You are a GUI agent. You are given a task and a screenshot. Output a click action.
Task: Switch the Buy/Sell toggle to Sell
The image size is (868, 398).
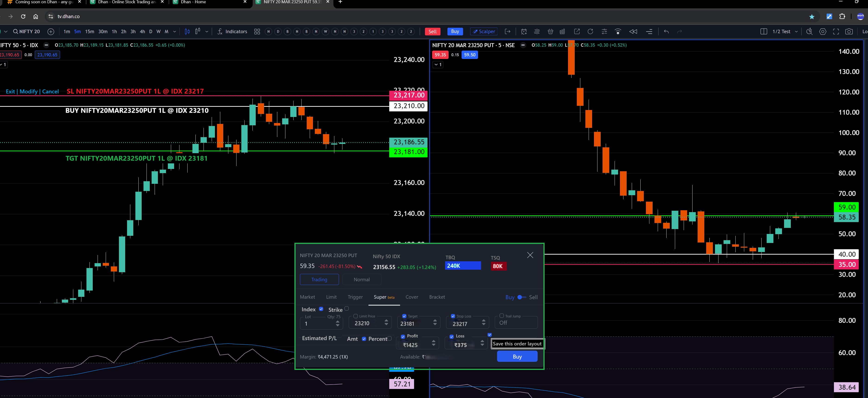point(522,297)
